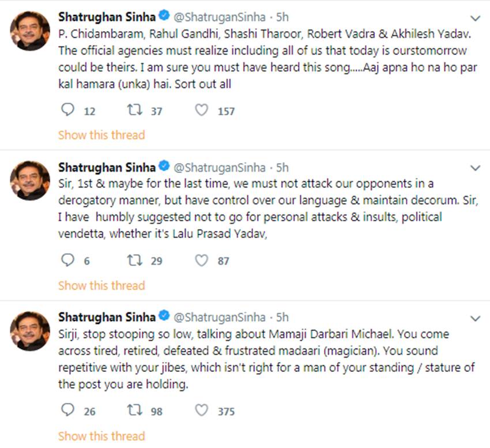The width and height of the screenshot is (490, 448).
Task: Open the first tweet's profile picture
Action: pos(30,31)
